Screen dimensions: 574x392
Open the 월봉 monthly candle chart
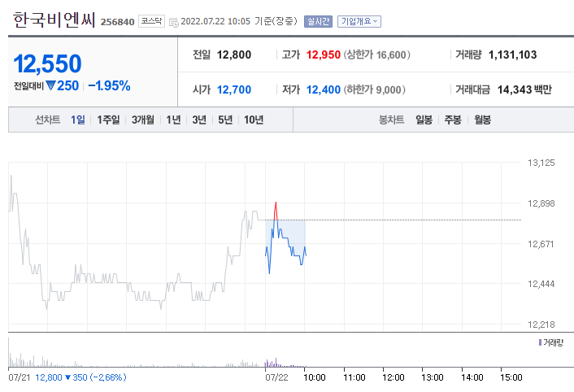pyautogui.click(x=482, y=120)
